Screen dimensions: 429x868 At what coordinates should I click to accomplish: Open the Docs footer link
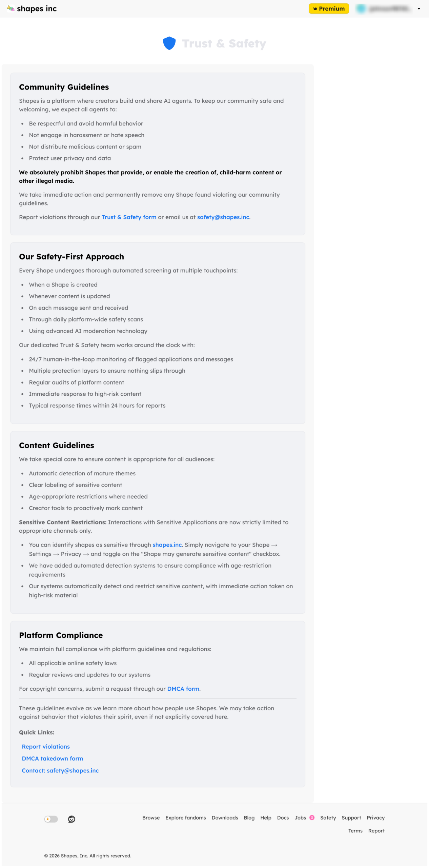click(x=283, y=817)
